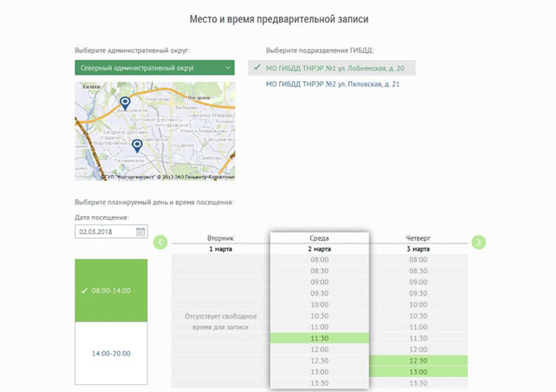Click the Четверг 3 марта column header

(419, 244)
